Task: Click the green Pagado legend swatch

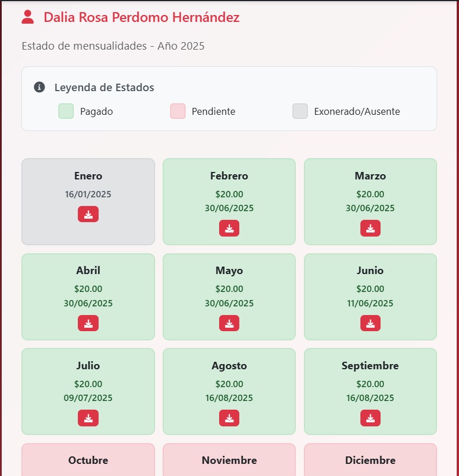Action: click(x=66, y=111)
